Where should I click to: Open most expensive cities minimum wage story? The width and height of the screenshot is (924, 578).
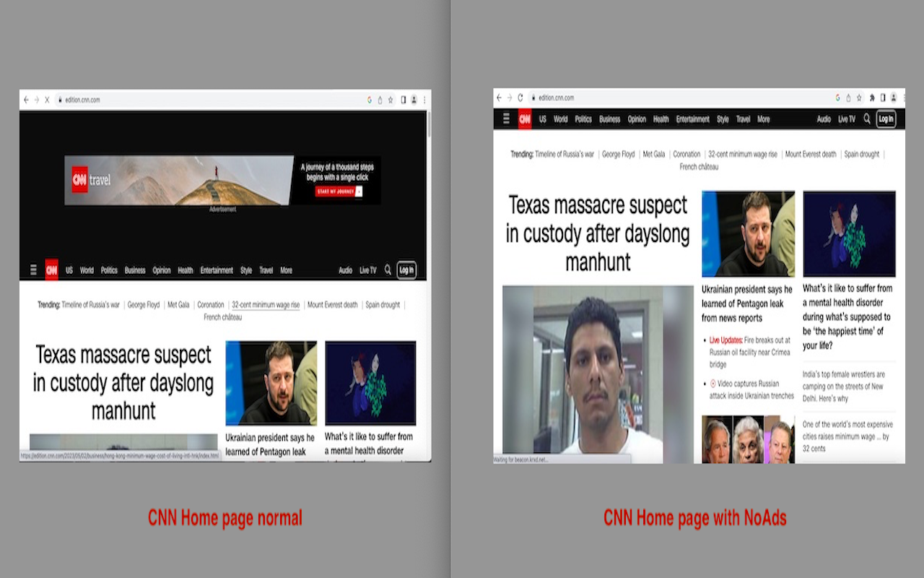tap(847, 436)
